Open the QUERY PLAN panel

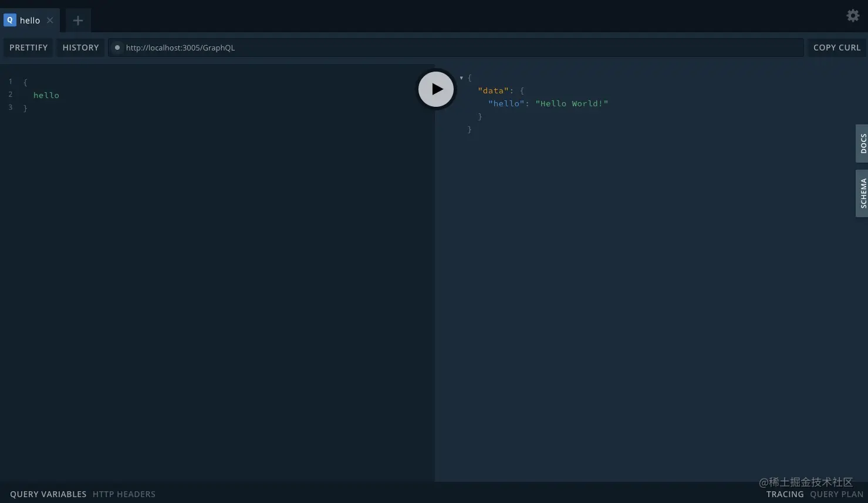[x=836, y=494]
